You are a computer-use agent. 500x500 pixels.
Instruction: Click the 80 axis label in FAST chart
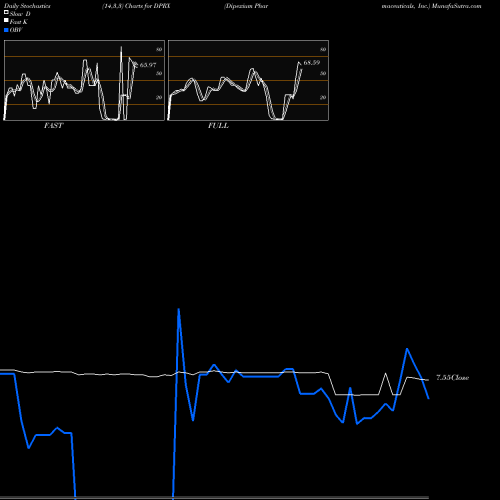(x=159, y=49)
